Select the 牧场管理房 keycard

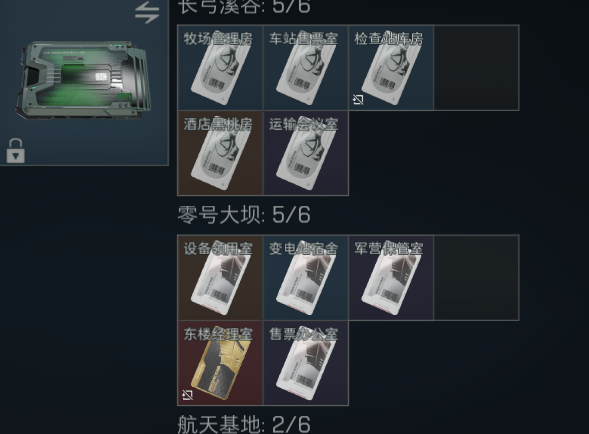220,68
